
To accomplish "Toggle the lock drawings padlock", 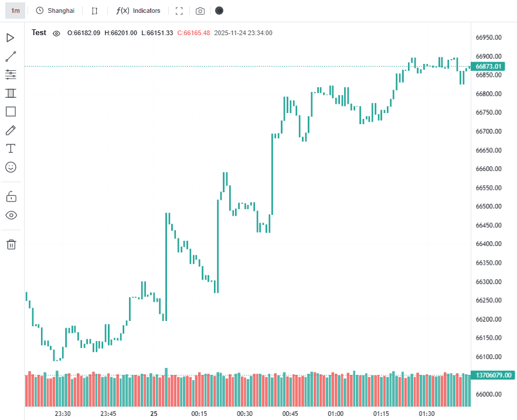I will pos(11,196).
